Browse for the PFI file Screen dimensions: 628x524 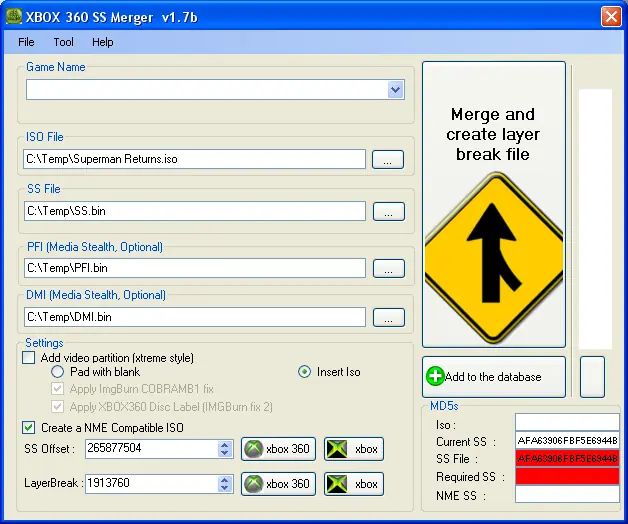coord(388,268)
